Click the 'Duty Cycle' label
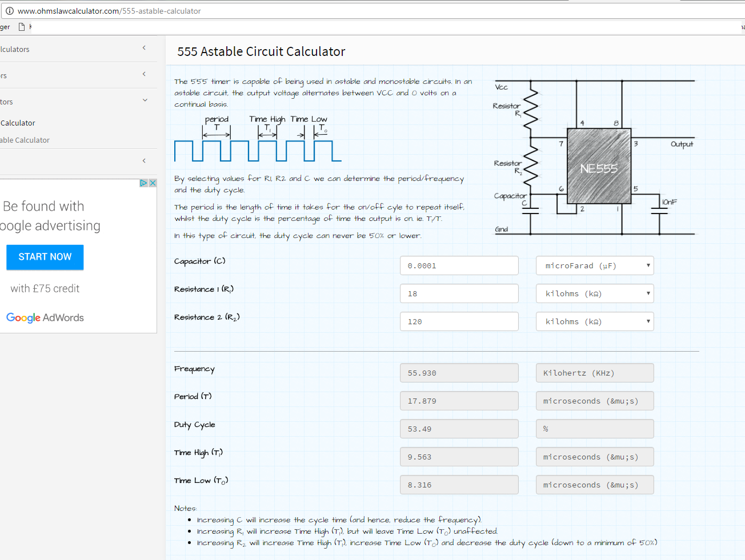The width and height of the screenshot is (745, 560). tap(195, 425)
